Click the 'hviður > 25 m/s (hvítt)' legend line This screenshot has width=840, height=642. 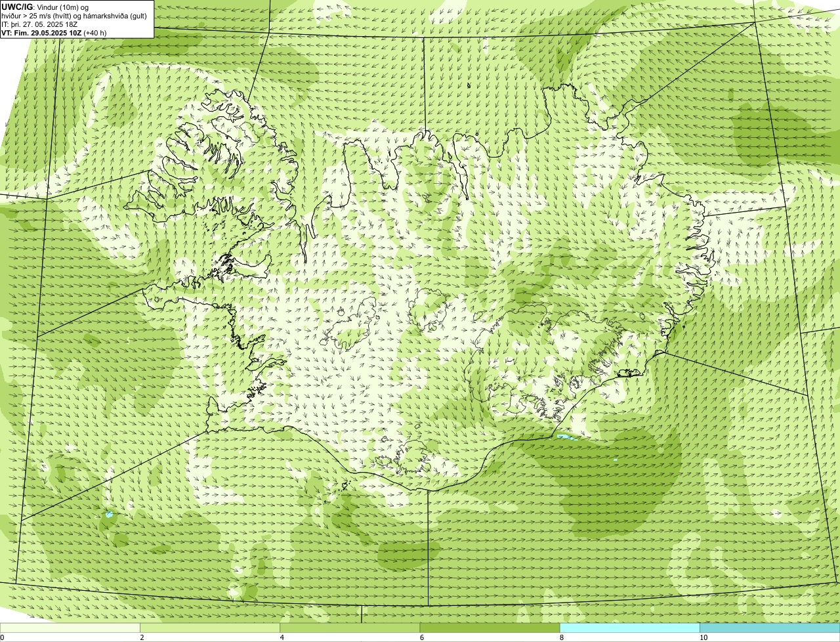coord(74,16)
